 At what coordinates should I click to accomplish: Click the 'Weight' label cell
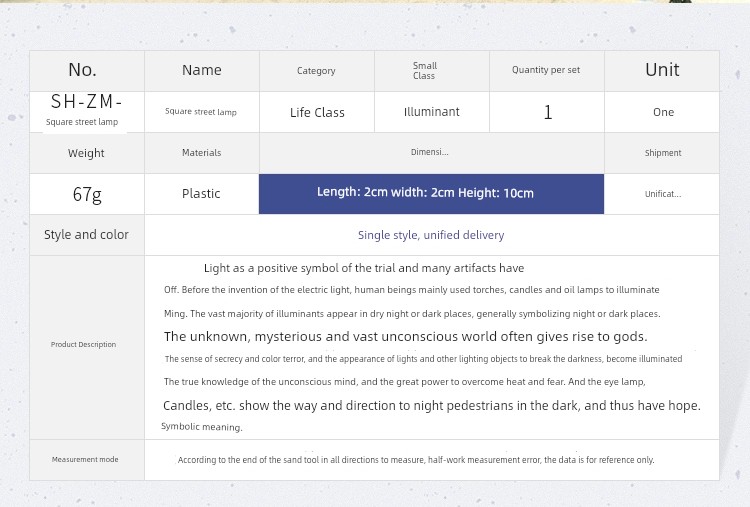pyautogui.click(x=87, y=153)
